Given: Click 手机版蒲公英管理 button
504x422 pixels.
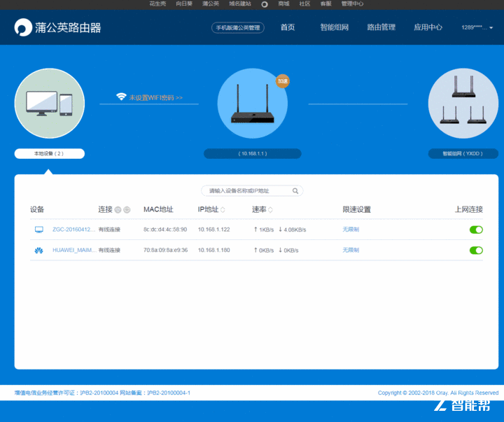Looking at the screenshot, I should 238,27.
